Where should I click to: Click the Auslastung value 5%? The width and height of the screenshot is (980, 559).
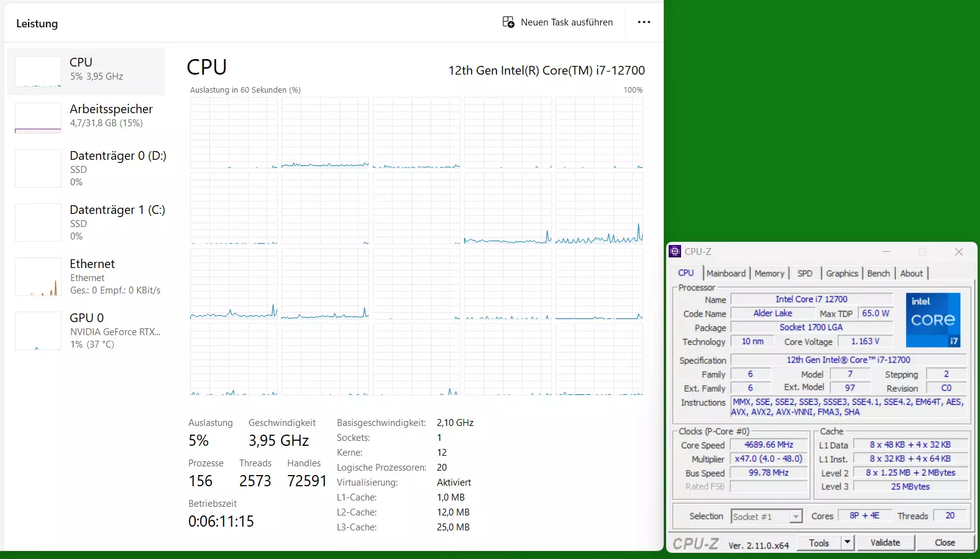coord(199,441)
